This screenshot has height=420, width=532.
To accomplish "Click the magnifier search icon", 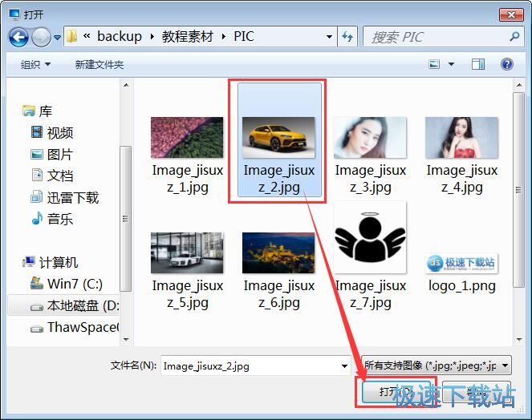I will [x=514, y=36].
